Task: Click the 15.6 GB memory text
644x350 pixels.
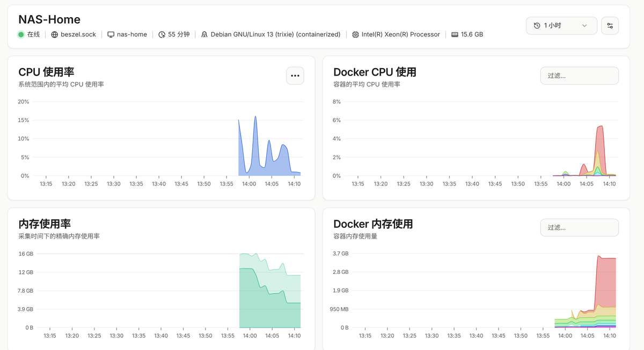Action: tap(472, 34)
